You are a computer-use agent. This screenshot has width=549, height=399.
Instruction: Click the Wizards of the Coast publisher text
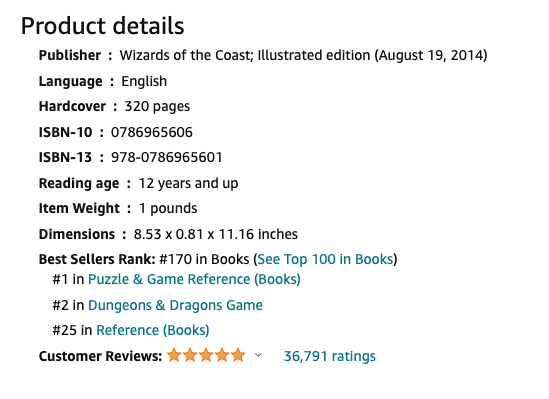[x=186, y=55]
